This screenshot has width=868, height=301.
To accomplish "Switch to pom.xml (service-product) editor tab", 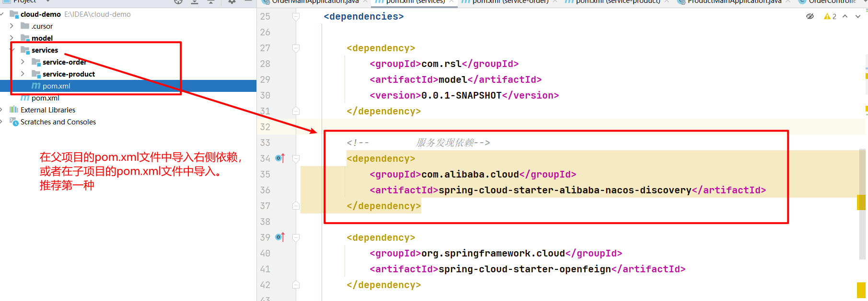I will pyautogui.click(x=617, y=2).
